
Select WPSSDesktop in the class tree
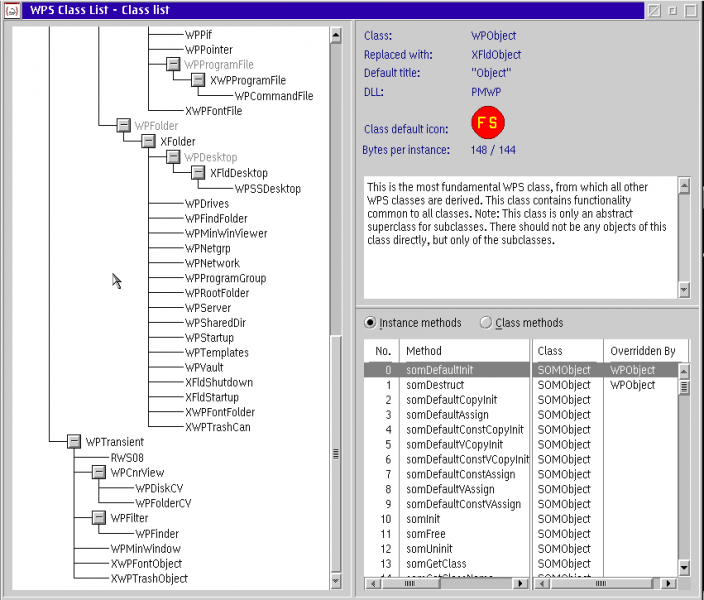268,189
